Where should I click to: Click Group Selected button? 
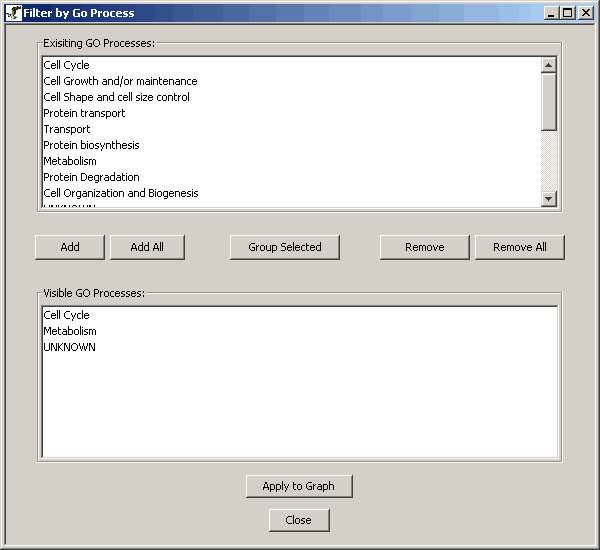point(285,247)
